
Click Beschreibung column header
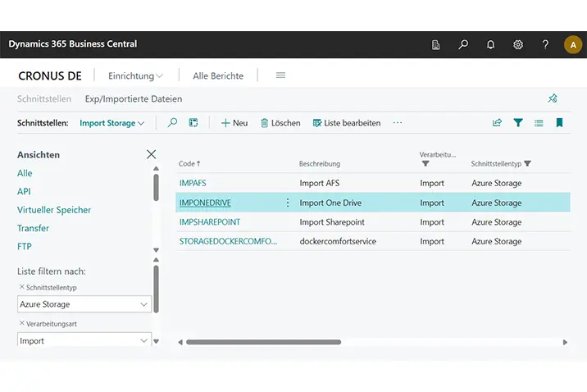pyautogui.click(x=320, y=164)
